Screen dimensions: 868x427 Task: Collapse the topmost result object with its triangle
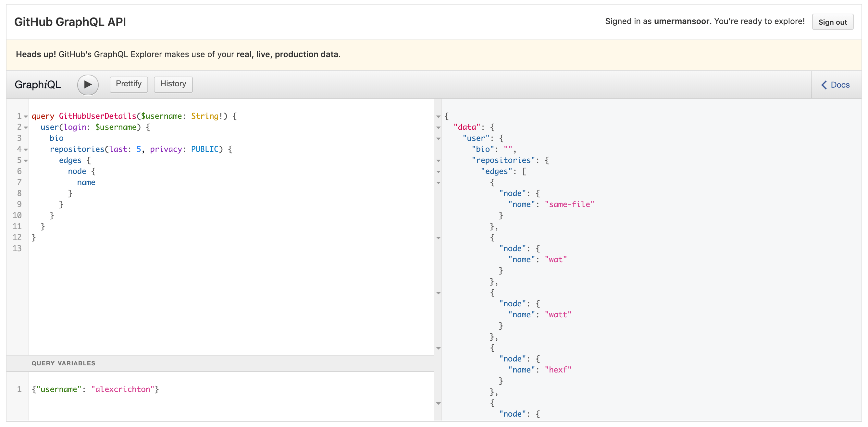438,116
